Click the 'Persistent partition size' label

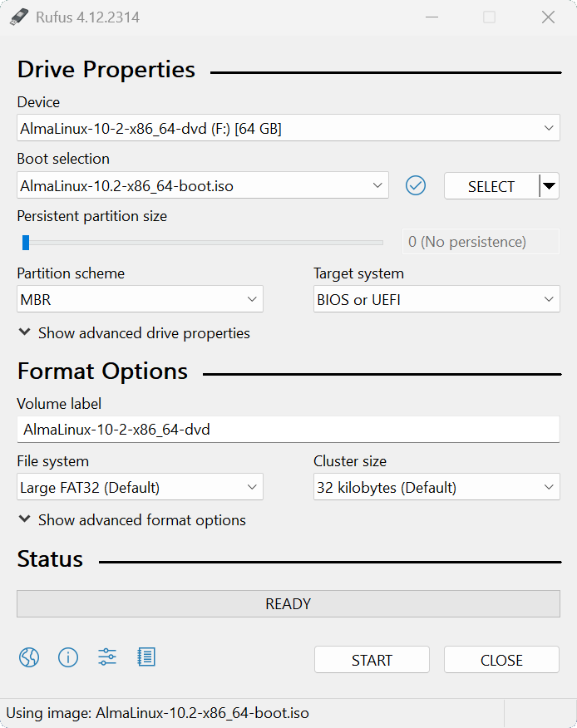92,216
